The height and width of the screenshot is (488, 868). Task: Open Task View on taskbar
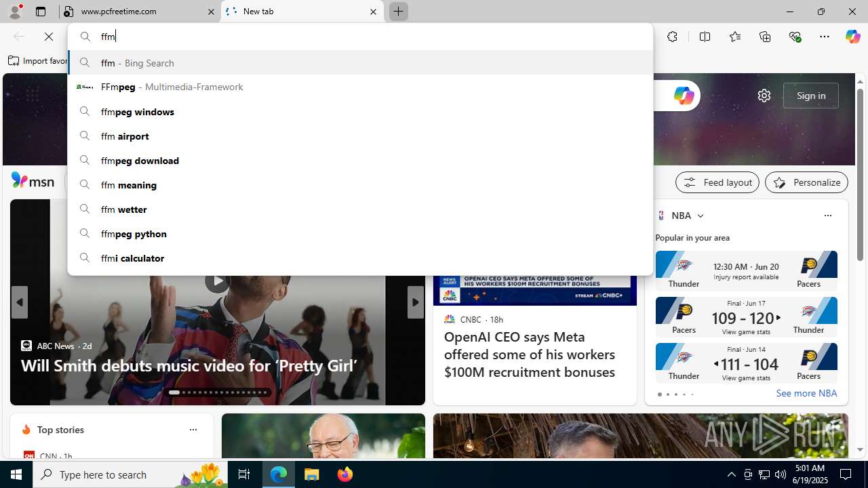(x=243, y=474)
